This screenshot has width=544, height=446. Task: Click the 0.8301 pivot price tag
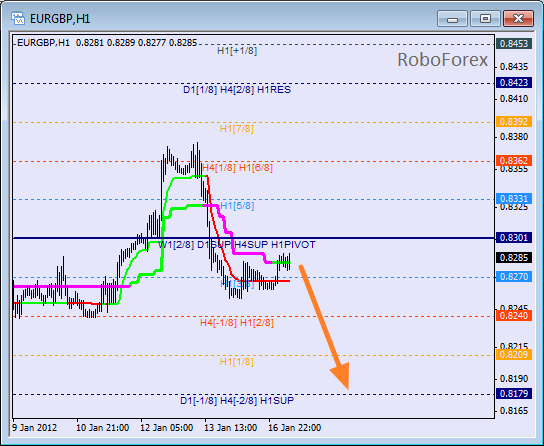click(514, 238)
